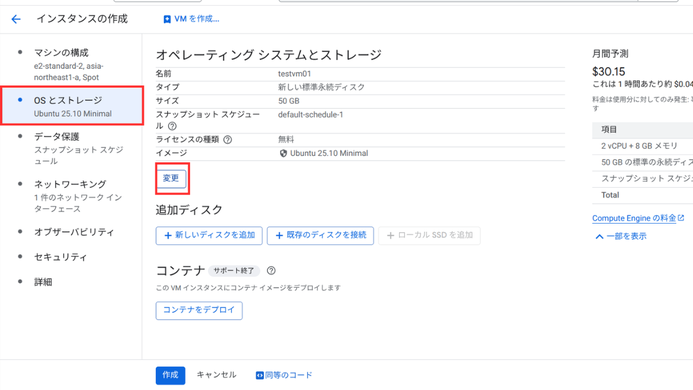Click the name value testvm01
The height and width of the screenshot is (390, 693).
click(x=294, y=74)
